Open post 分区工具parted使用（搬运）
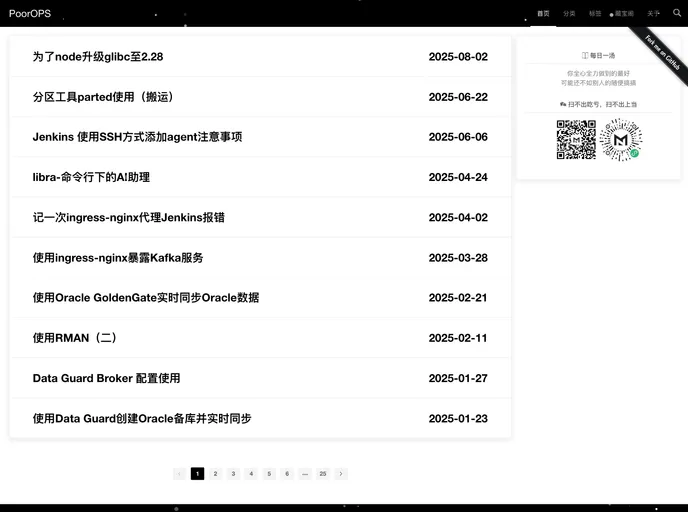The image size is (688, 512). pyautogui.click(x=104, y=97)
